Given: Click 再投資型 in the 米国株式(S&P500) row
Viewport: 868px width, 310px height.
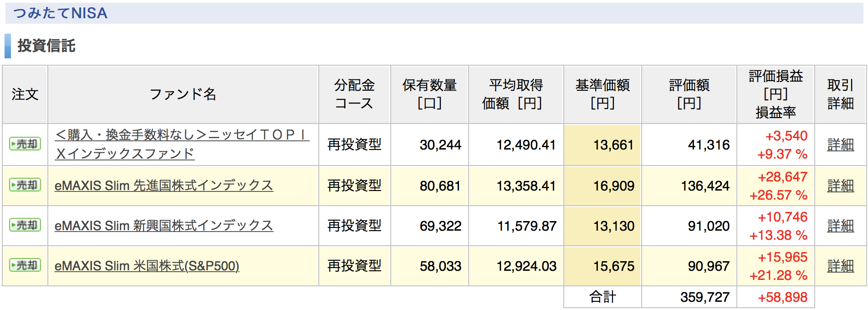Looking at the screenshot, I should coord(354,266).
